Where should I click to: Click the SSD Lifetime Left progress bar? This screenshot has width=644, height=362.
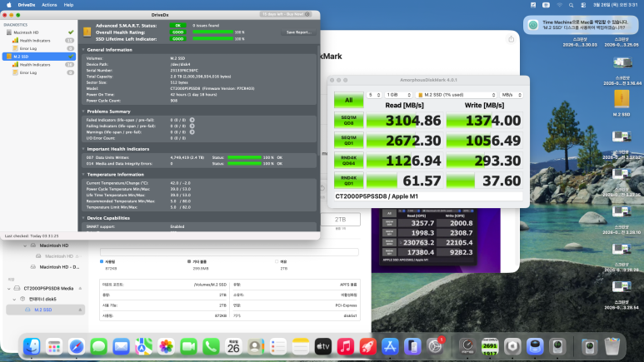pos(212,39)
